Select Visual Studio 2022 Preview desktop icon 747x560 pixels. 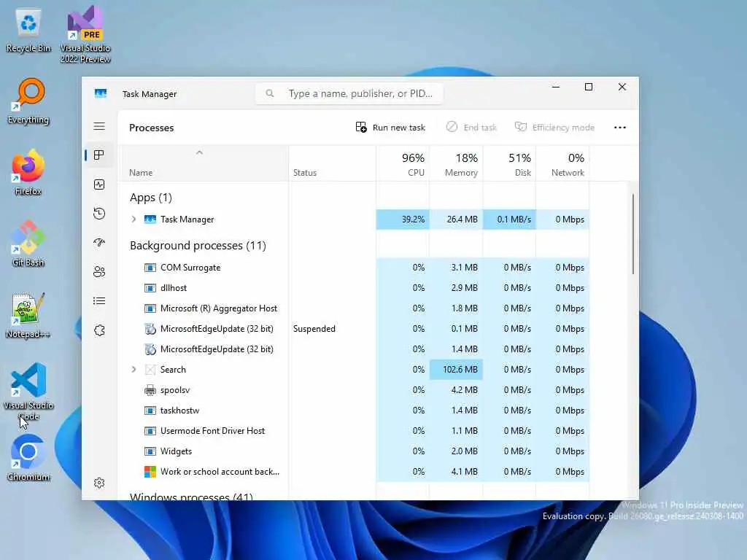point(85,35)
